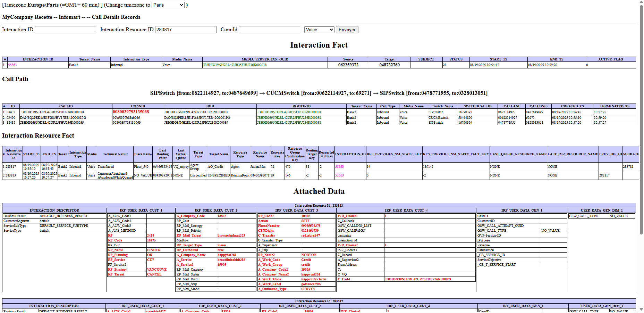Click the Target number 048732760 cell
644x313 pixels.
pos(389,65)
